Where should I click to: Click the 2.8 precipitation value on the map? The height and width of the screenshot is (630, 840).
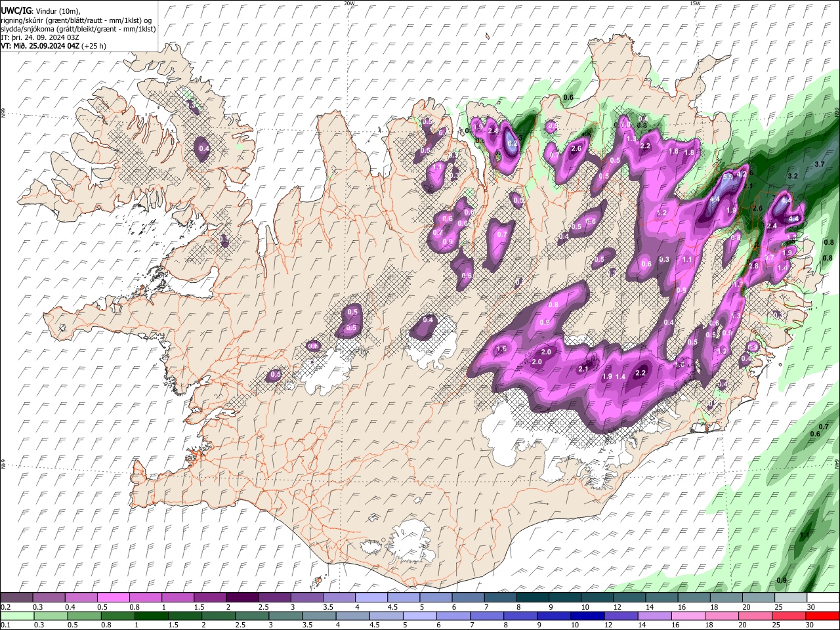753,266
